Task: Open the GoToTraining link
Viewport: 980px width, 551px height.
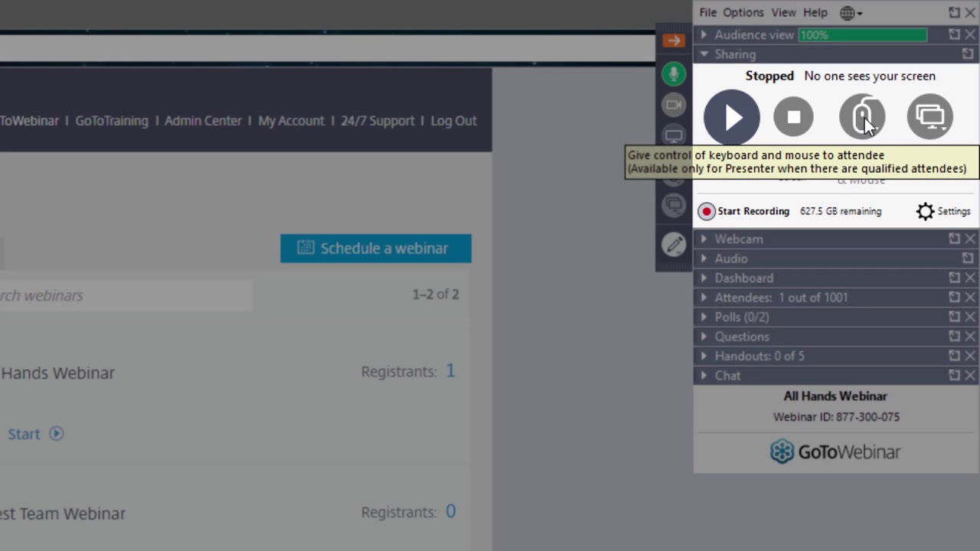Action: pos(112,121)
